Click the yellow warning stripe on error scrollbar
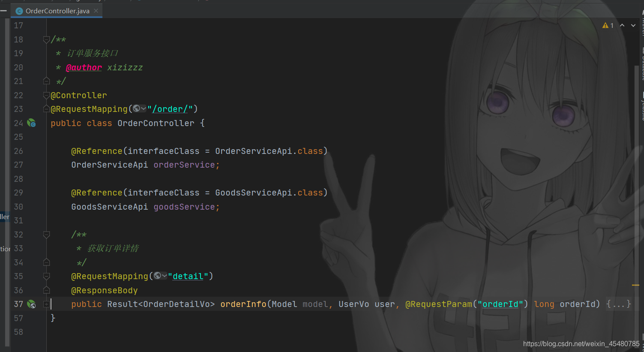 pos(635,285)
